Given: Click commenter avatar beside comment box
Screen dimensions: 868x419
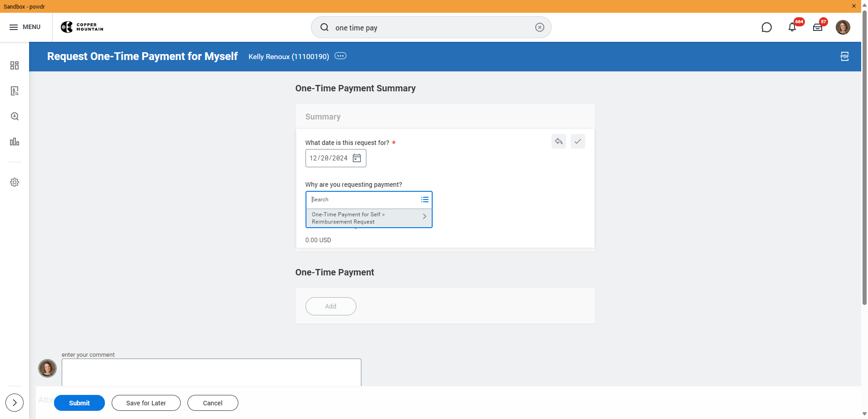Looking at the screenshot, I should click(47, 368).
